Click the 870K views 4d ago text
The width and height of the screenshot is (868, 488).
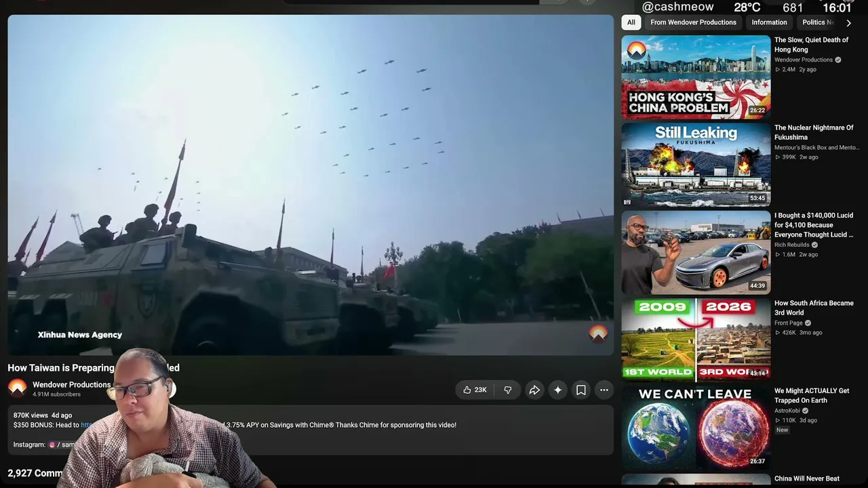(43, 415)
